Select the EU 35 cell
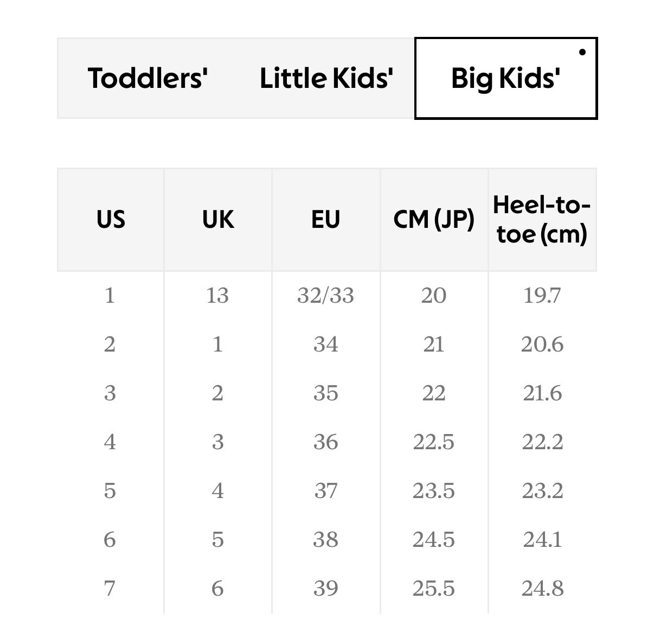Viewport: 654px width, 644px height. [x=325, y=393]
